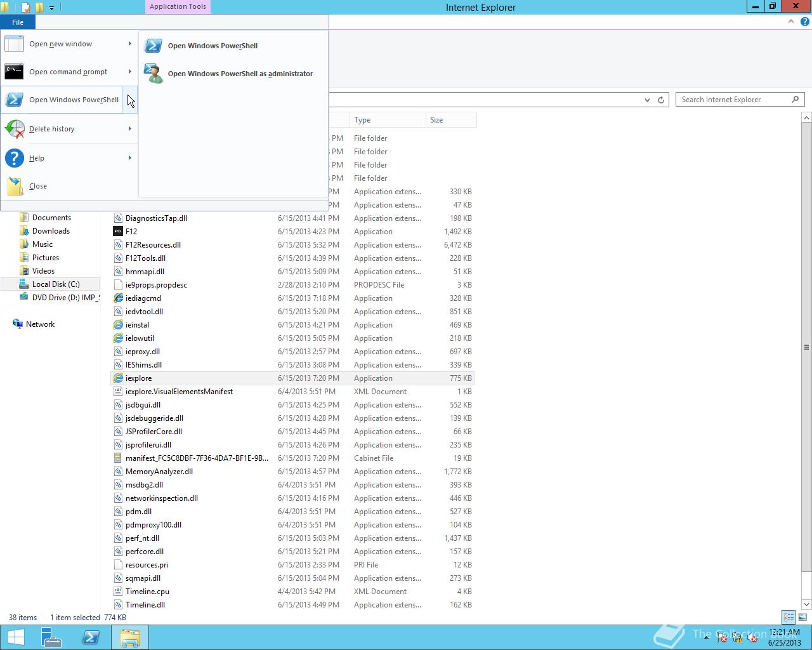The height and width of the screenshot is (650, 812).
Task: Click Action Center flag tray icon
Action: tap(721, 638)
